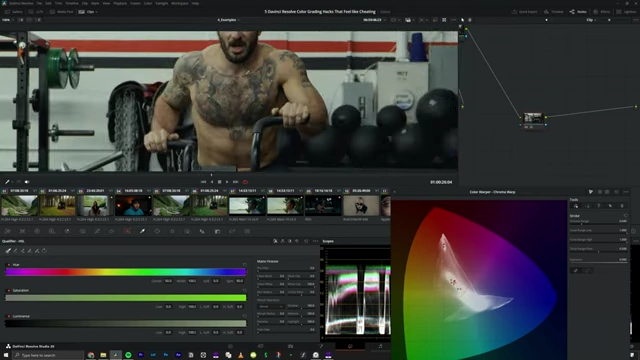This screenshot has width=640, height=360.
Task: Adjust the Saturation range bar
Action: pyautogui.click(x=126, y=298)
